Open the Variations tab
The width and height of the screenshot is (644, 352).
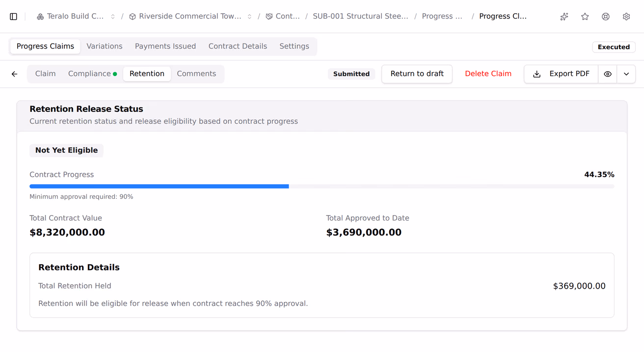pos(105,47)
